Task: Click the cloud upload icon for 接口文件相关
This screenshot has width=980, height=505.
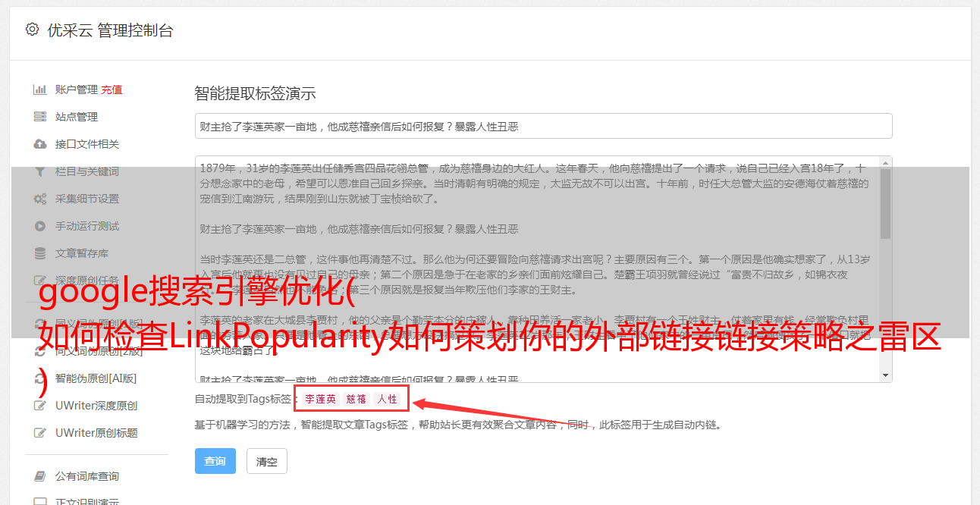Action: point(39,144)
